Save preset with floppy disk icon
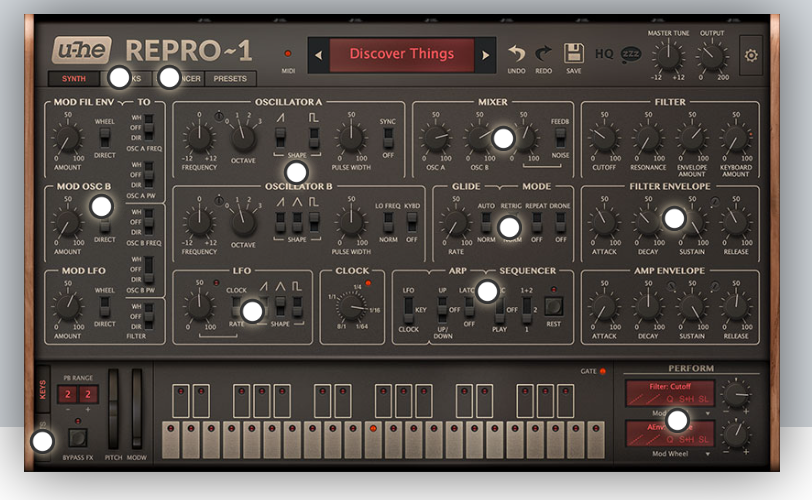The image size is (812, 500). point(574,54)
